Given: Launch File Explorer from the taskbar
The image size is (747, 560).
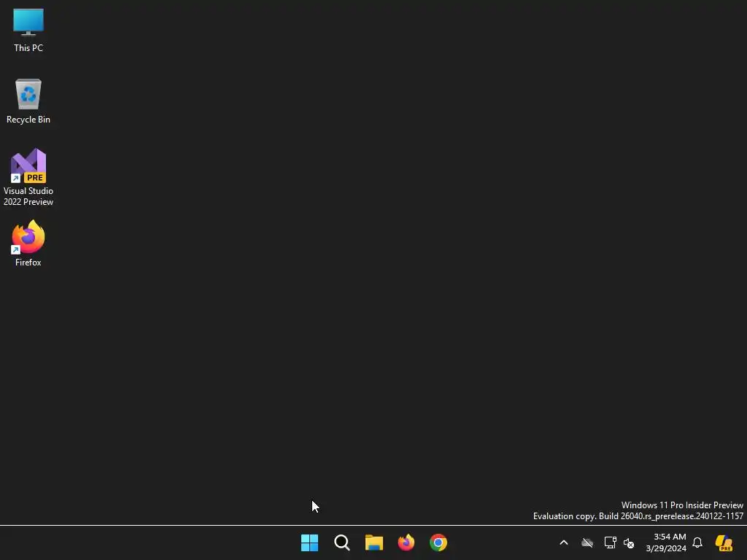Looking at the screenshot, I should [374, 542].
